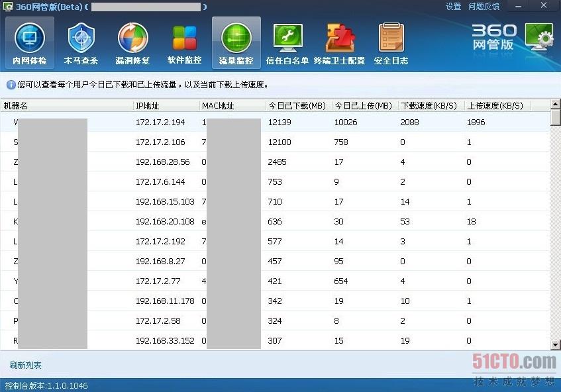The height and width of the screenshot is (392, 561).
Task: Click the upload speed value 1896
Action: (x=476, y=122)
